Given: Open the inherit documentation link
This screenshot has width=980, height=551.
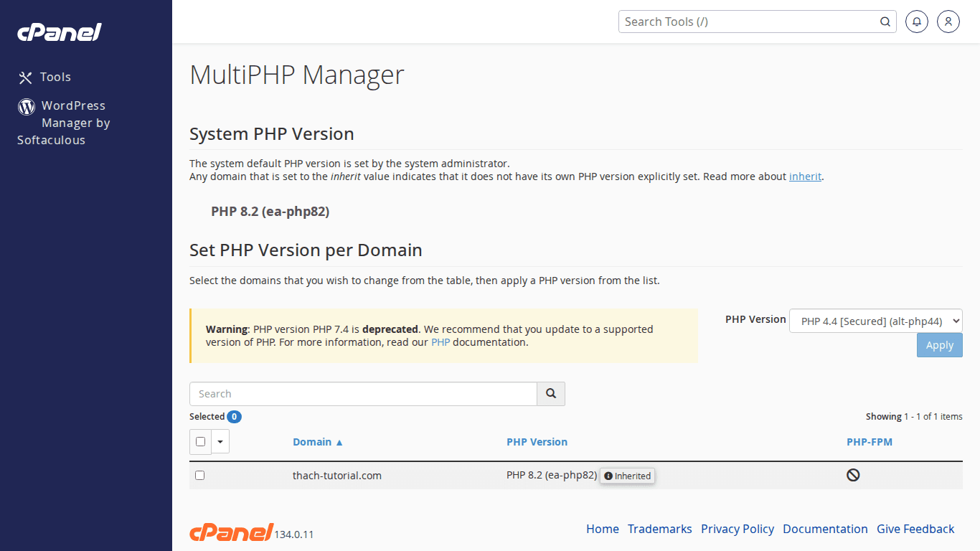Looking at the screenshot, I should pyautogui.click(x=805, y=176).
